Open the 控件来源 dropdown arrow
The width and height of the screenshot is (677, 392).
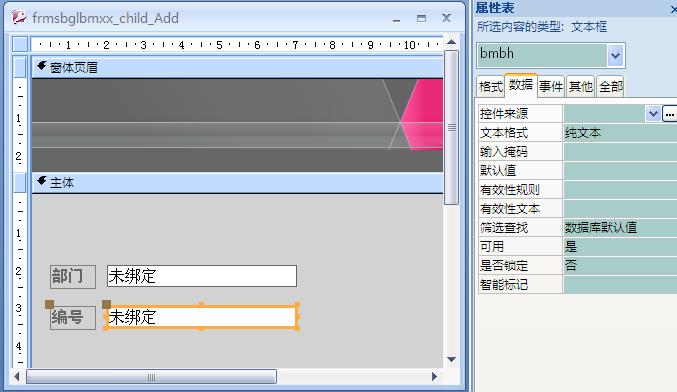pyautogui.click(x=653, y=114)
